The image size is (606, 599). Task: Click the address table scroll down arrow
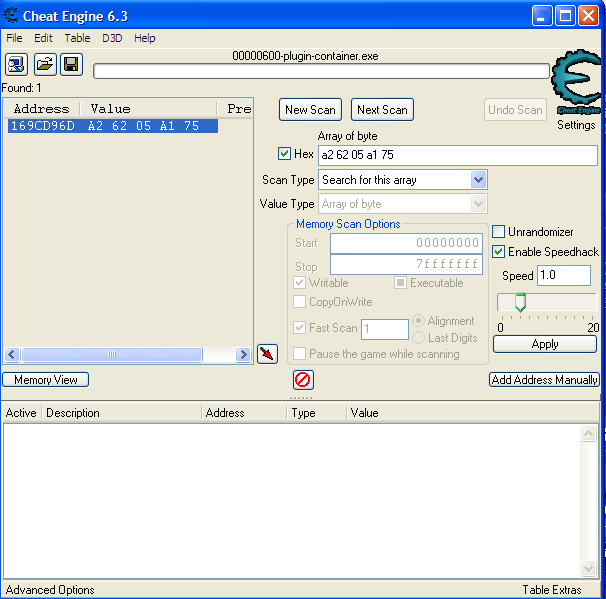coord(588,568)
